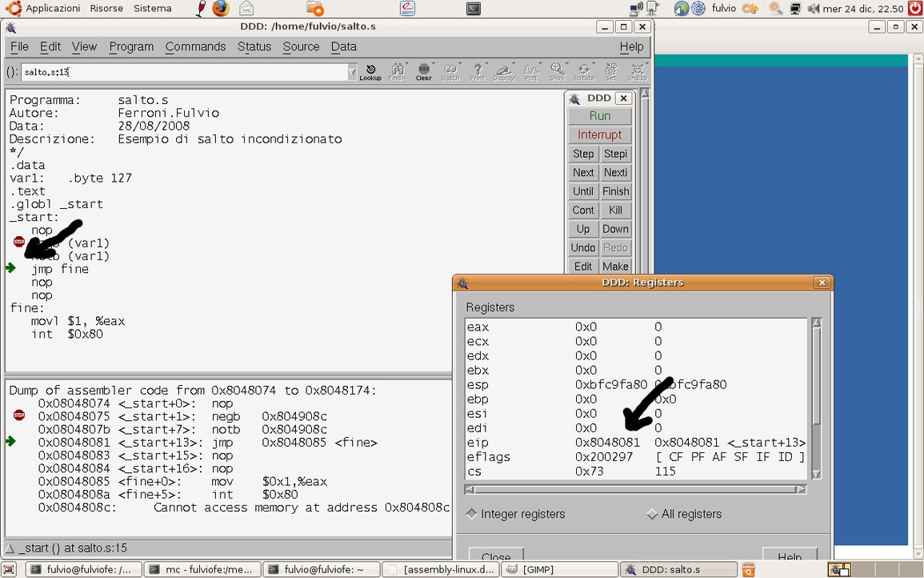The width and height of the screenshot is (924, 578).
Task: Click the Finish button
Action: point(616,191)
